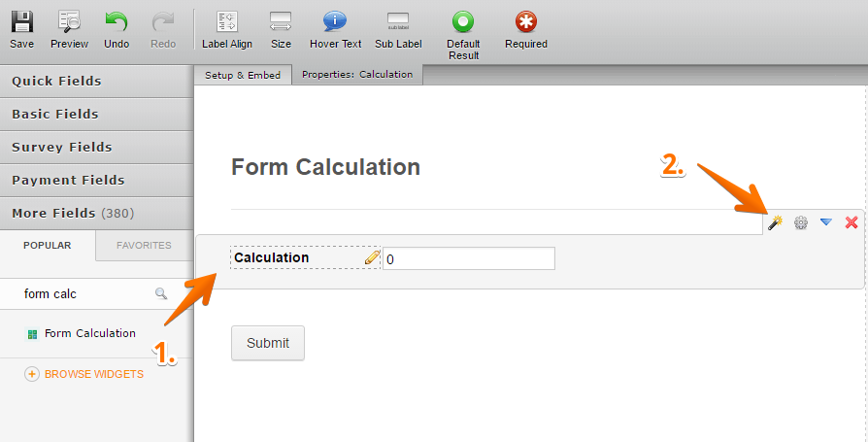Delete the Calculation field with red X
The image size is (868, 442).
(x=851, y=222)
